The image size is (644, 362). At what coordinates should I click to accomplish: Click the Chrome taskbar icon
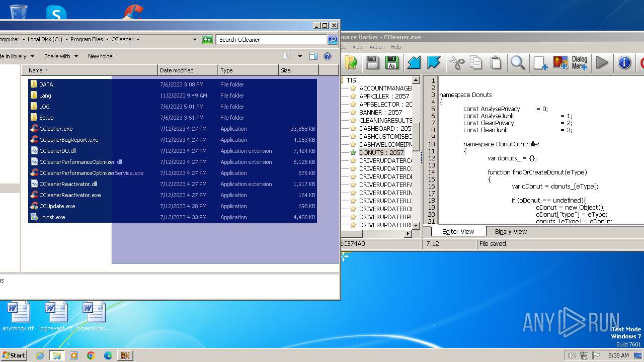[x=91, y=355]
